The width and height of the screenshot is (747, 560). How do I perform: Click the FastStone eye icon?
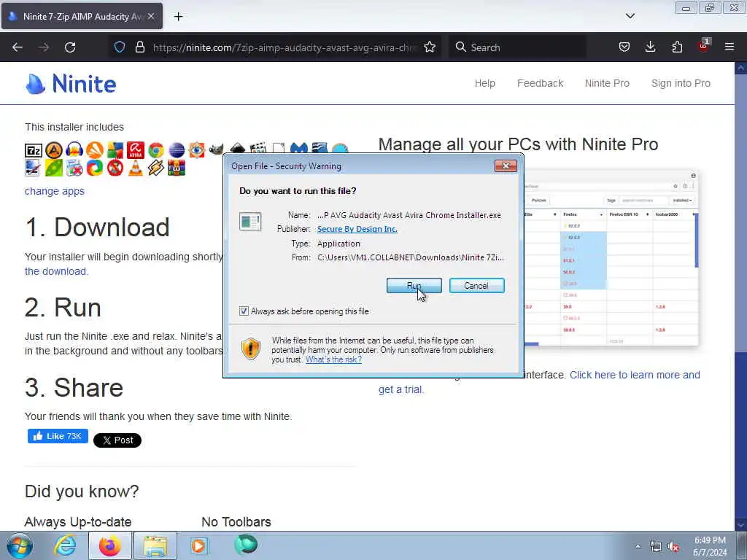pos(197,150)
